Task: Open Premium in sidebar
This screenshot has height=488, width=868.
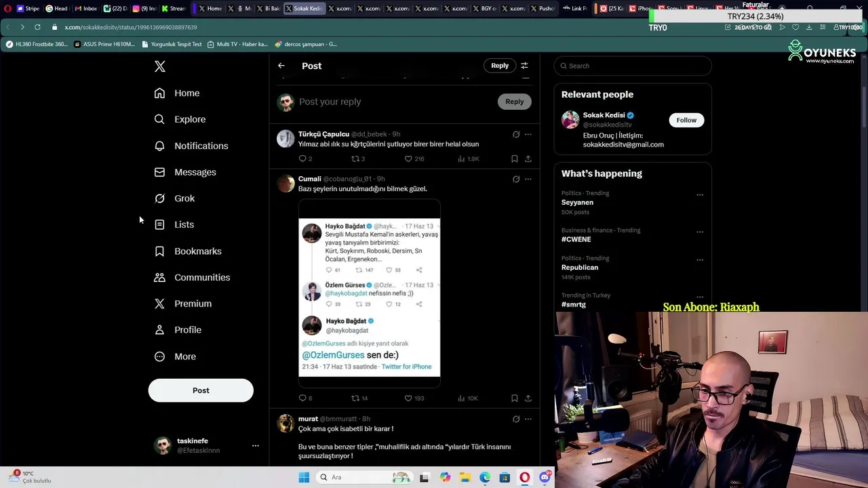Action: click(x=182, y=304)
